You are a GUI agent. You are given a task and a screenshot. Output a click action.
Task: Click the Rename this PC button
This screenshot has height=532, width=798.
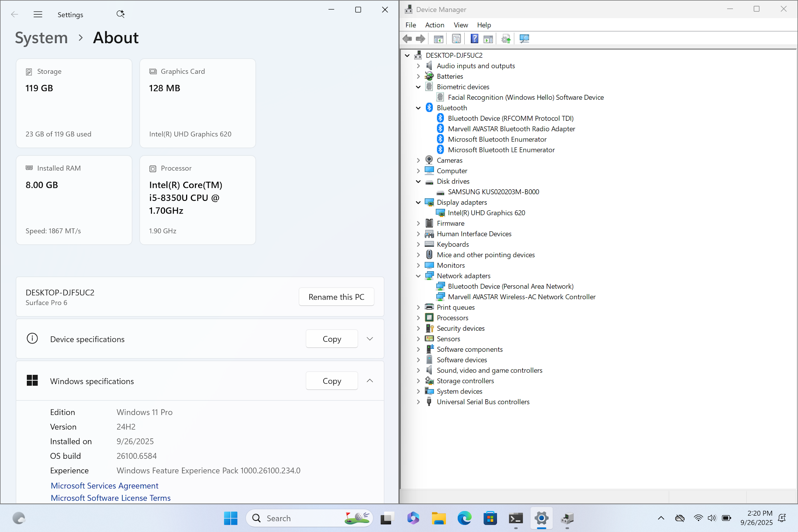pyautogui.click(x=336, y=297)
